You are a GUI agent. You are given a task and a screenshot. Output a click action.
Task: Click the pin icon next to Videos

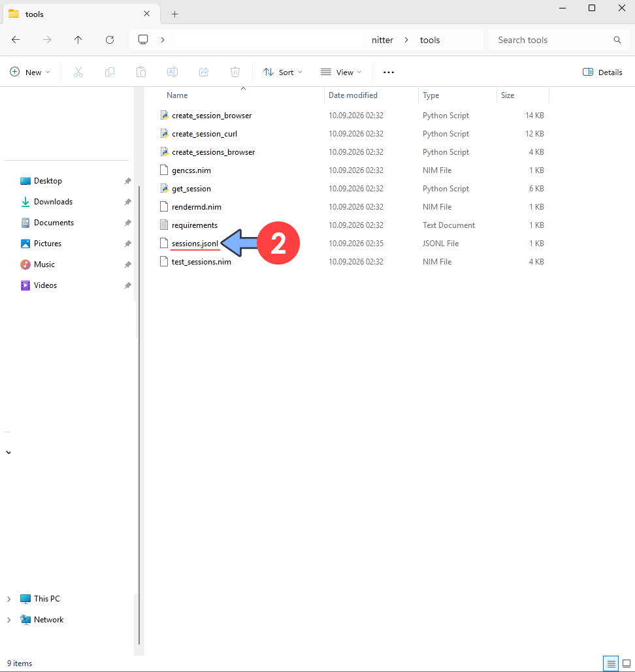pos(127,285)
